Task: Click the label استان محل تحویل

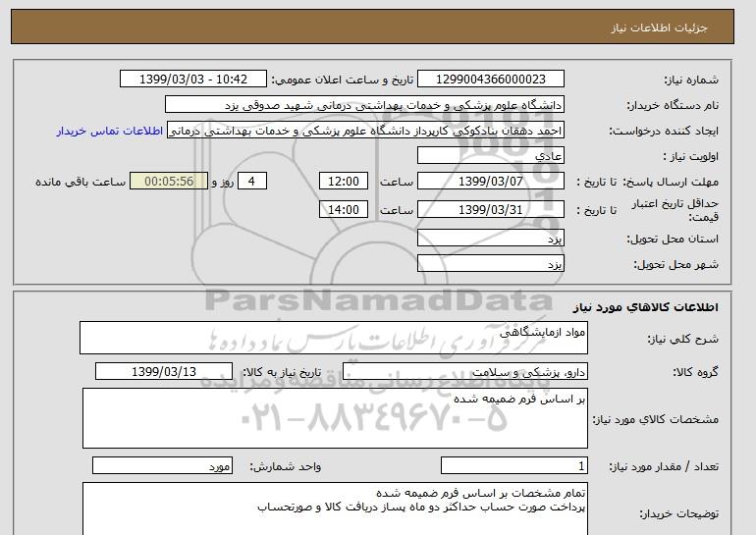Action: click(673, 240)
